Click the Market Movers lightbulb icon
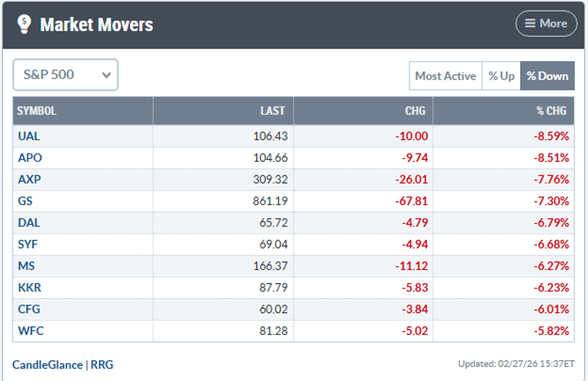Image resolution: width=588 pixels, height=381 pixels. pyautogui.click(x=24, y=24)
